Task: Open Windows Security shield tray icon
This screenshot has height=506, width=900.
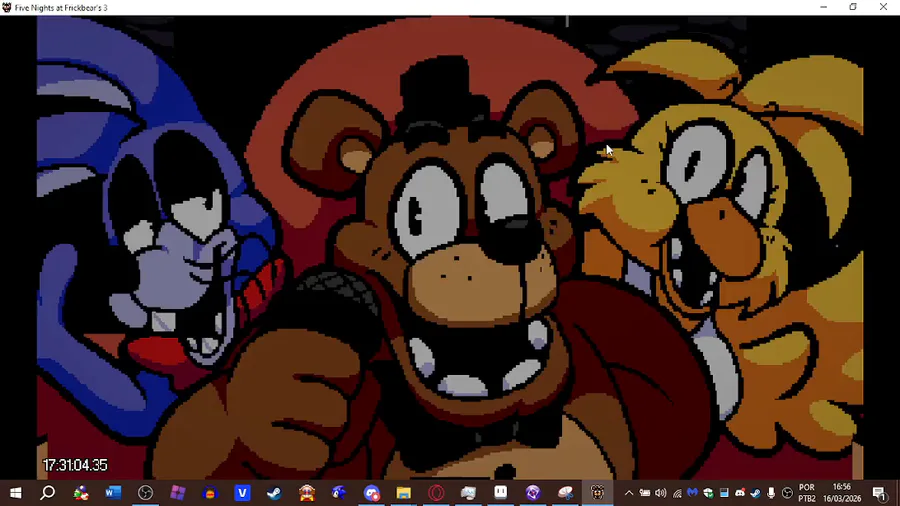Action: (708, 493)
